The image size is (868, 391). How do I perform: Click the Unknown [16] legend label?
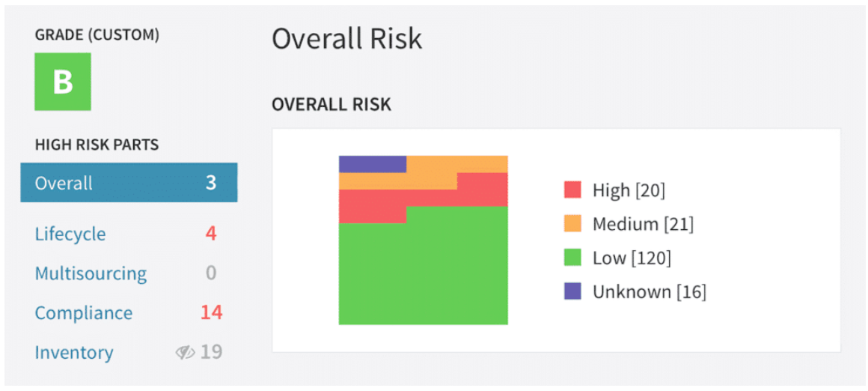click(649, 292)
